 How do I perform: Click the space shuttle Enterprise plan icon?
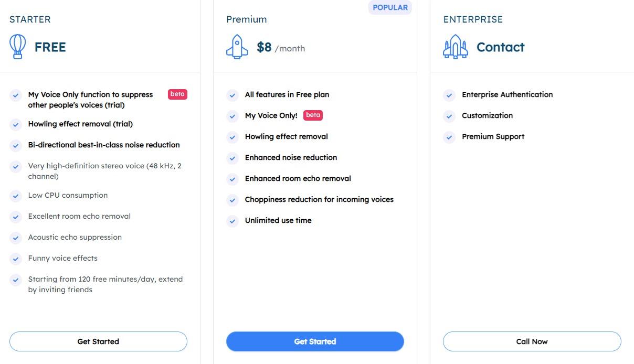pyautogui.click(x=455, y=47)
